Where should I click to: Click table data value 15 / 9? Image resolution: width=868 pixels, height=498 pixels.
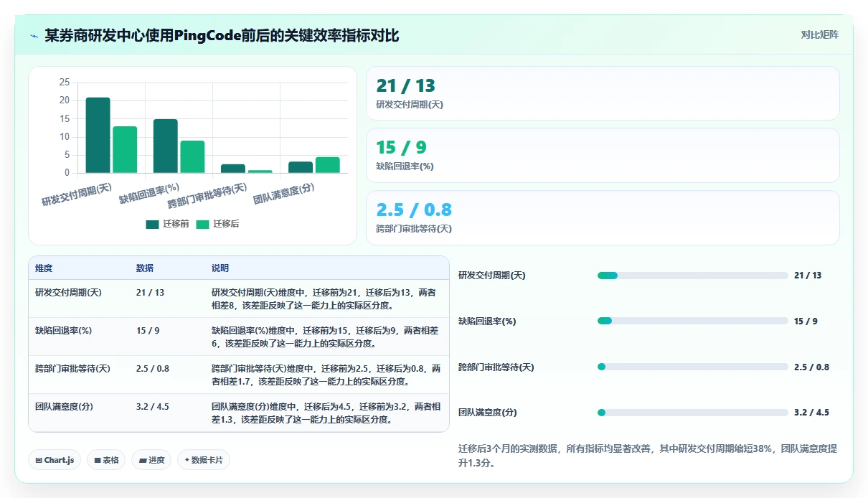point(148,330)
